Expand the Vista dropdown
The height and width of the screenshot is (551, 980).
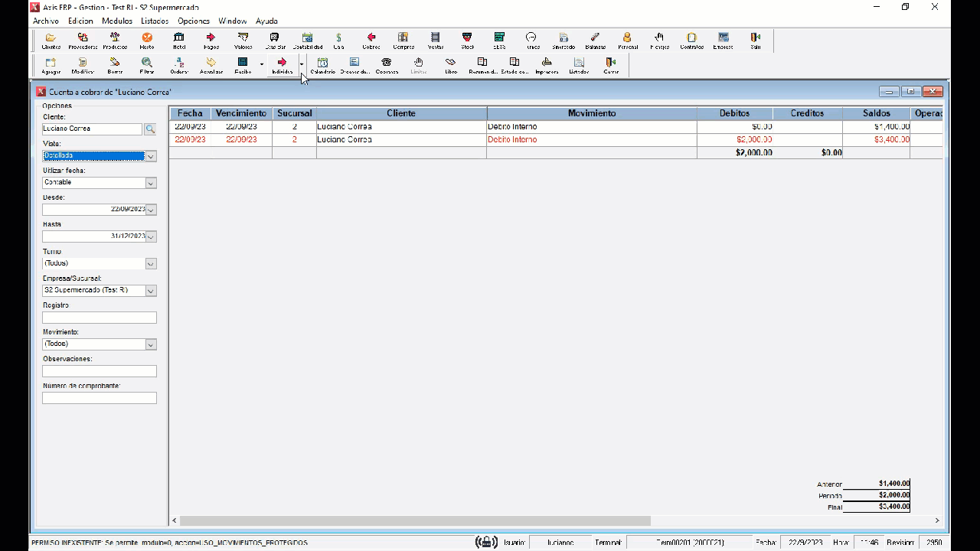[x=151, y=156]
